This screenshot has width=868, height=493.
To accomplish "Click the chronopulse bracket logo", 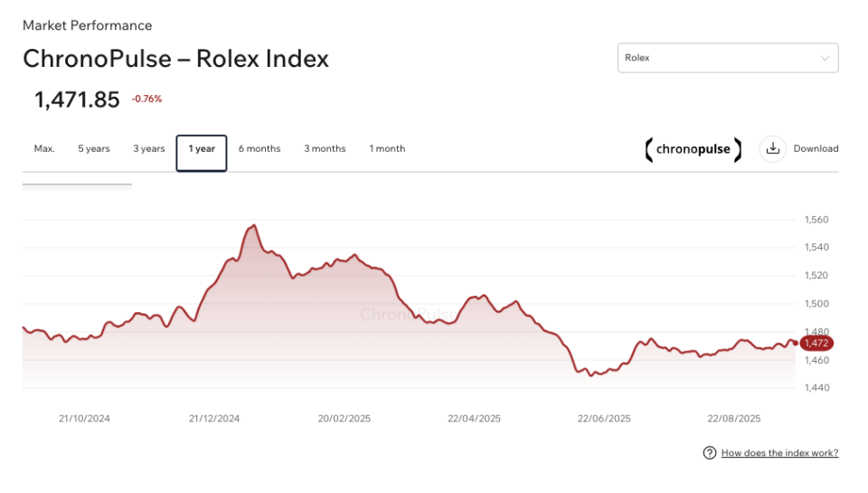I will point(693,149).
